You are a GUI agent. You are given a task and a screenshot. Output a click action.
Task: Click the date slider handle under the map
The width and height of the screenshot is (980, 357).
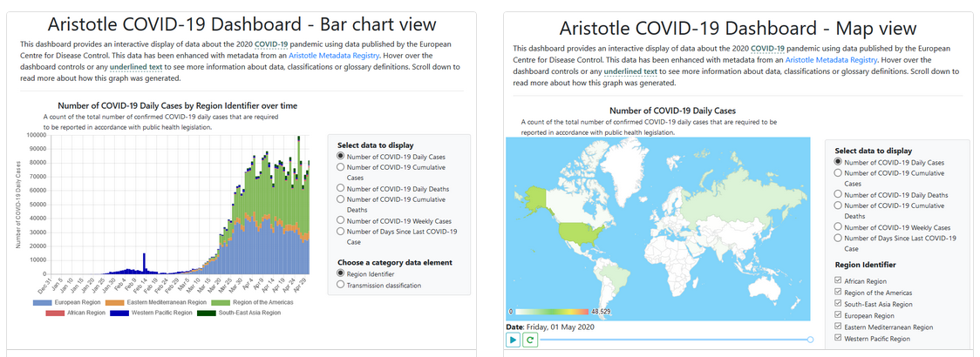[810, 340]
